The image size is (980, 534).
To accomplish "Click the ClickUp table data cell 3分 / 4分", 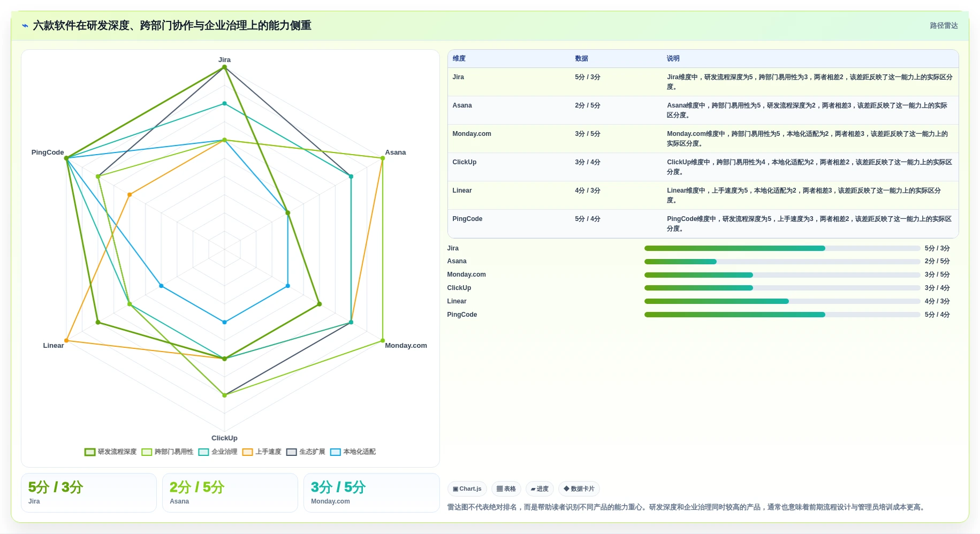I will pyautogui.click(x=588, y=162).
